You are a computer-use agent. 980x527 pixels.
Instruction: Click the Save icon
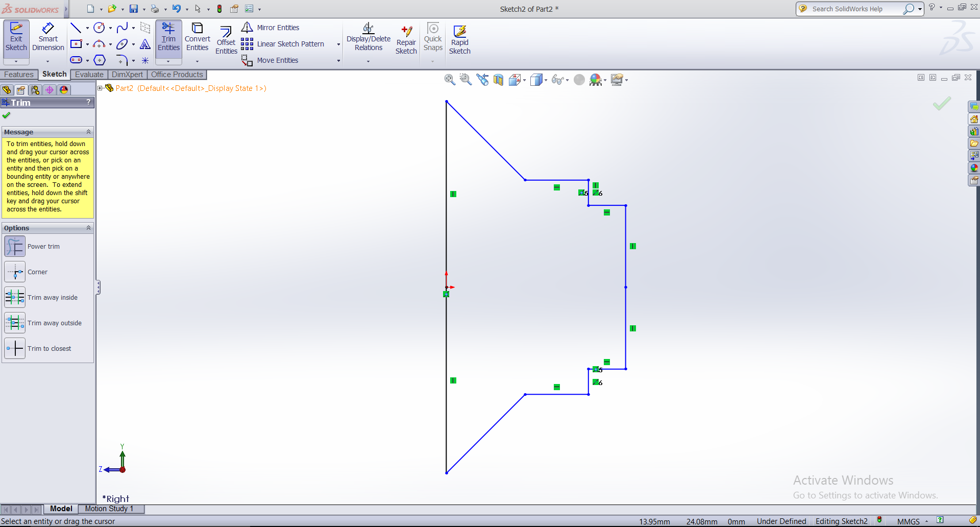[134, 9]
